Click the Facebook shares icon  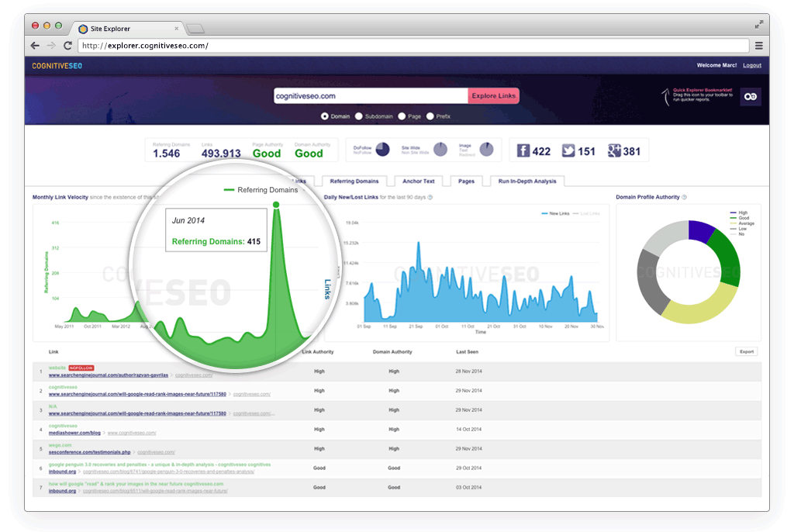point(523,150)
